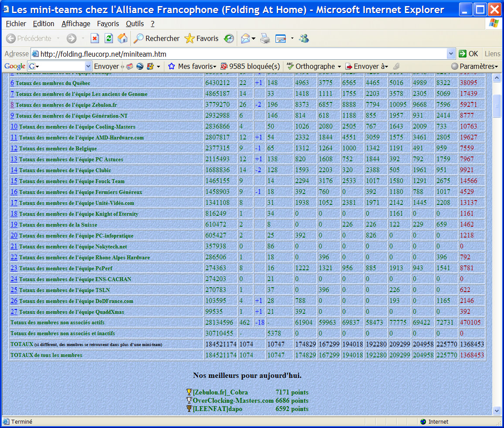Click the Stop loading icon
This screenshot has height=428, width=504.
tap(95, 38)
